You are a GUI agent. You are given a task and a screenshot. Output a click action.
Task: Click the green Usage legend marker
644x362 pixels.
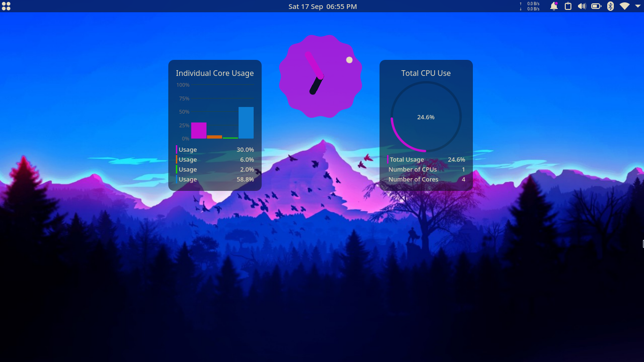[177, 169]
